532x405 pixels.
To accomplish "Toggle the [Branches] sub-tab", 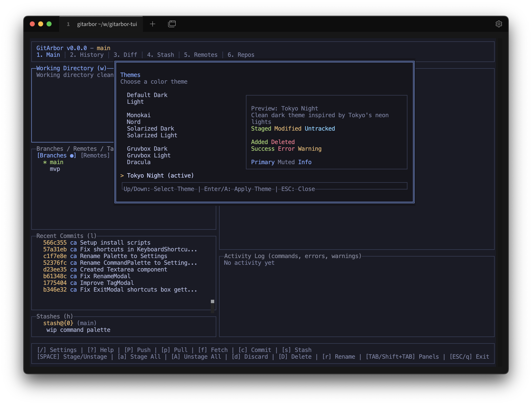I will (56, 156).
